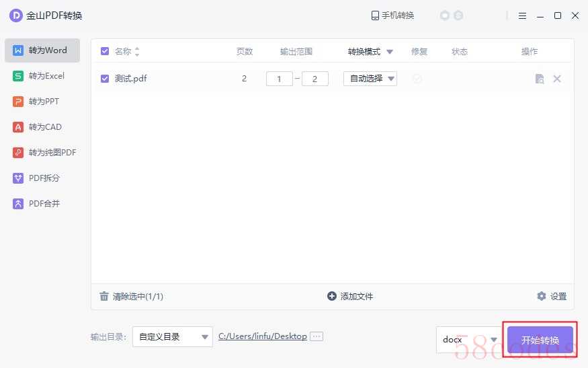Expand the 自动选择 mode dropdown

click(x=370, y=79)
